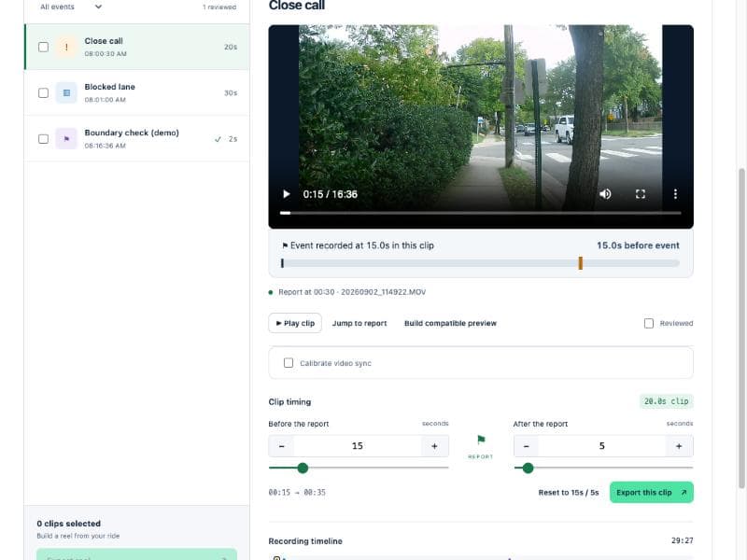Click the 20.0s clip badge
Screen dimensions: 747x560
pyautogui.click(x=666, y=401)
